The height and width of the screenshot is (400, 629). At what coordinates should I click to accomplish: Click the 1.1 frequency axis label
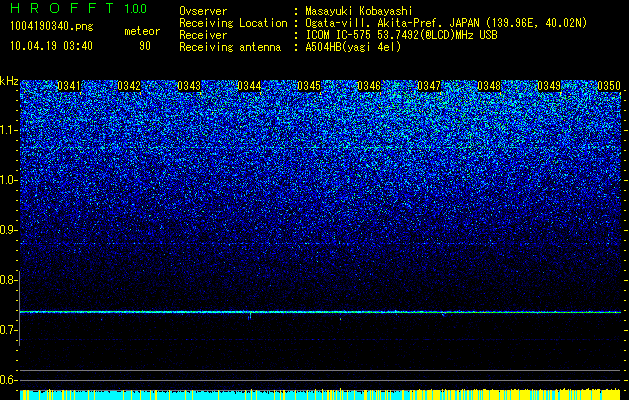pos(9,130)
